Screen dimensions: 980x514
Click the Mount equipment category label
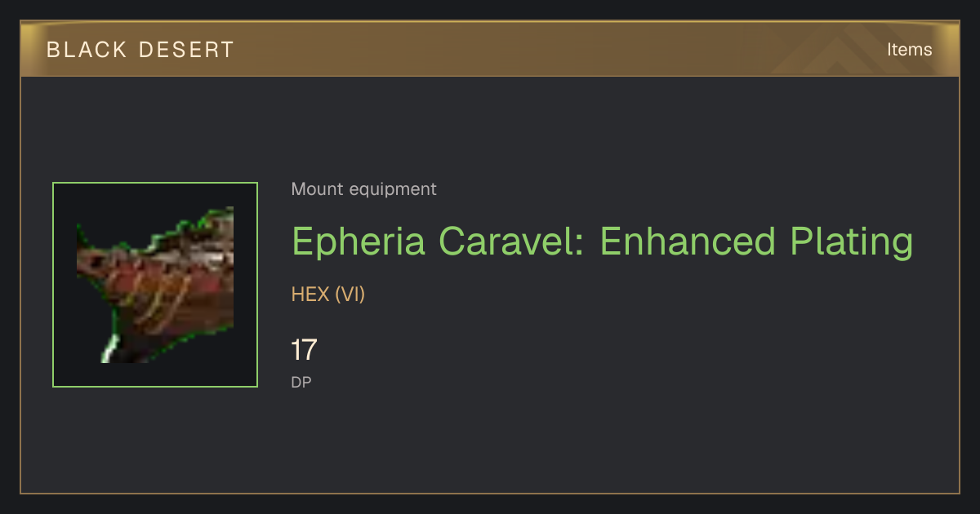click(363, 189)
